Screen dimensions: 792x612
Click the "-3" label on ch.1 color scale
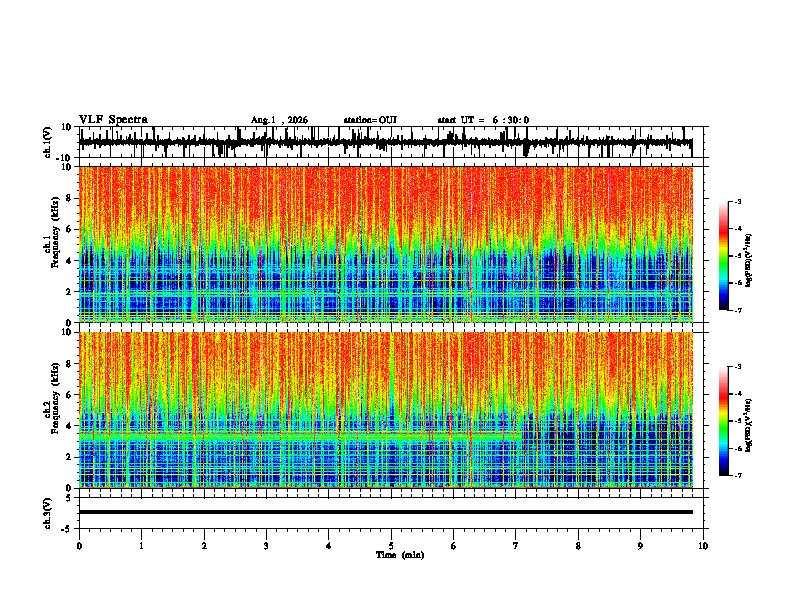coord(737,201)
